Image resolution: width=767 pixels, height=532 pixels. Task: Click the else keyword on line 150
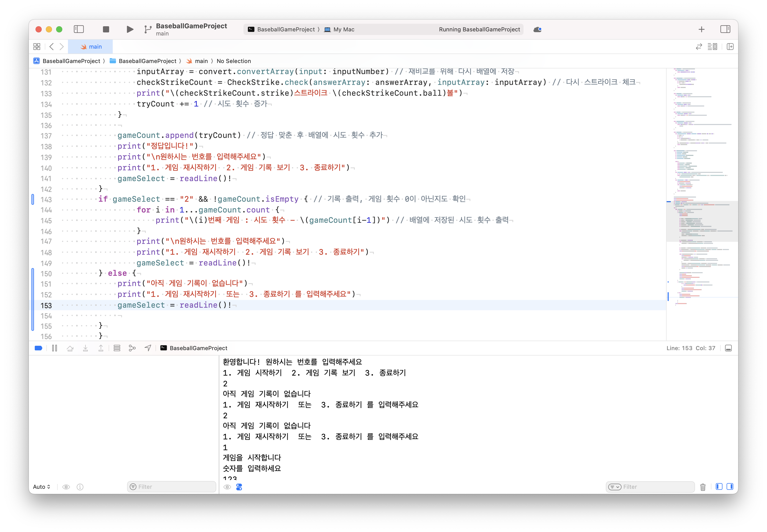(x=117, y=273)
